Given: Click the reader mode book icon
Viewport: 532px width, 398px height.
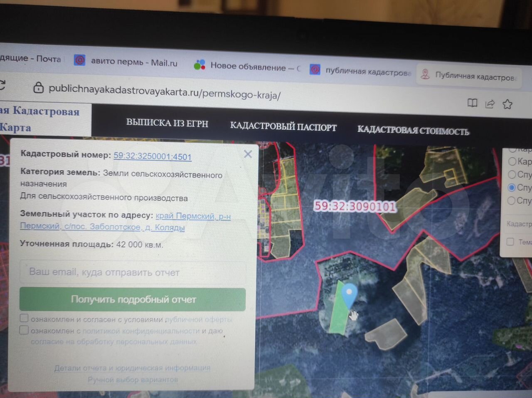Looking at the screenshot, I should point(472,103).
